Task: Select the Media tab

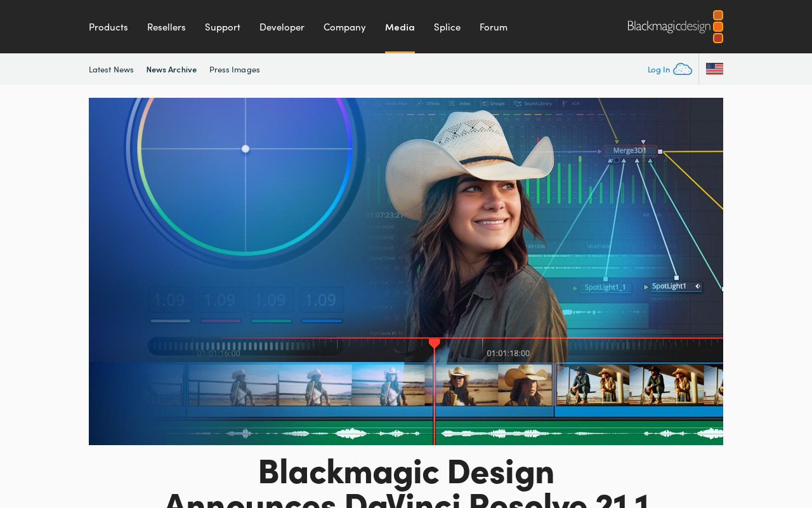Action: (400, 27)
